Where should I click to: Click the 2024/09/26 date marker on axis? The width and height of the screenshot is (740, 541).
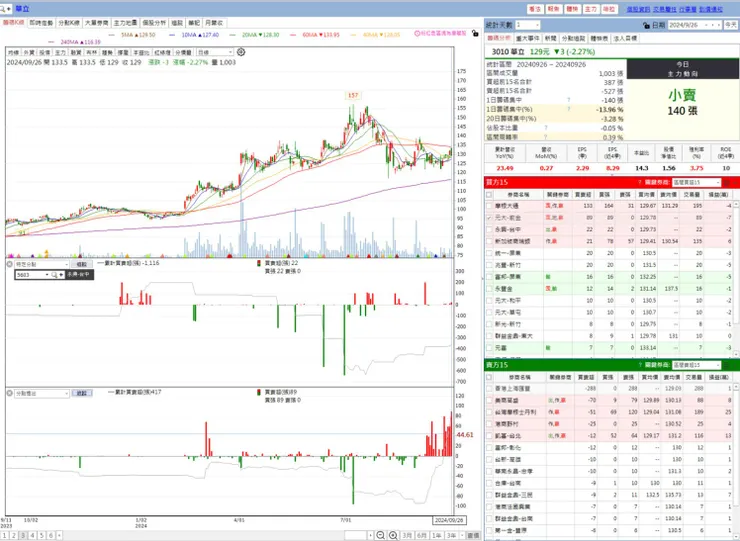[449, 520]
